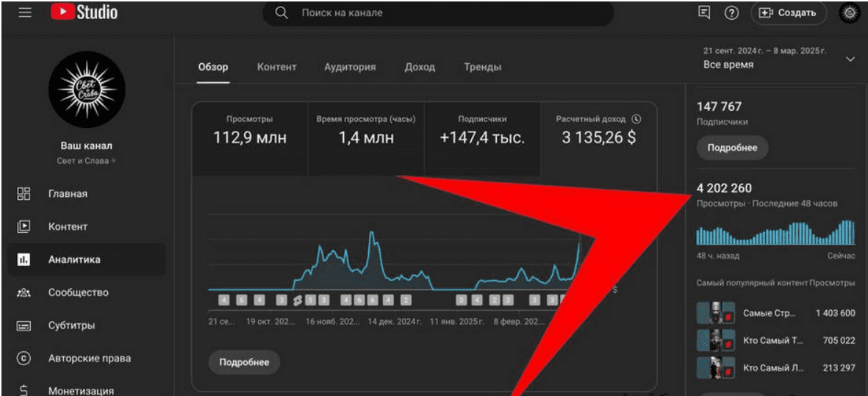Click Подробнее under subscriber count

(732, 148)
